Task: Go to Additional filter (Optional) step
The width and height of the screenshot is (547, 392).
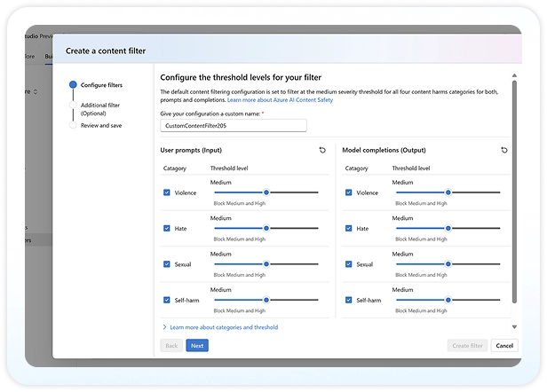Action: (x=95, y=109)
